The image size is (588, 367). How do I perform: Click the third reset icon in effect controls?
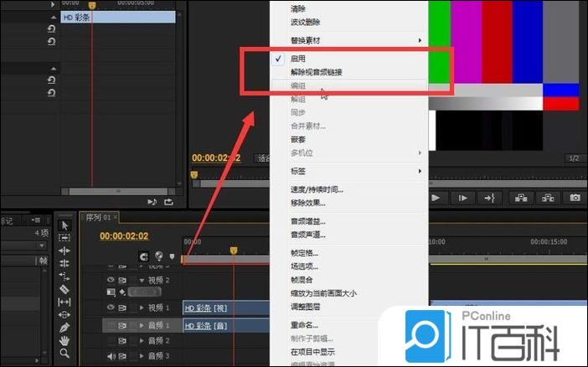pyautogui.click(x=51, y=80)
